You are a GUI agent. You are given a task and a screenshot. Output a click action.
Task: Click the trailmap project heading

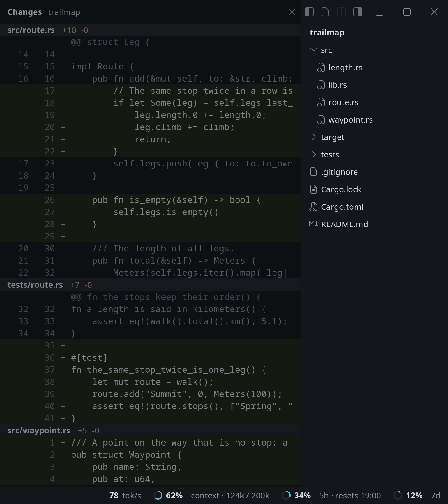coord(327,33)
